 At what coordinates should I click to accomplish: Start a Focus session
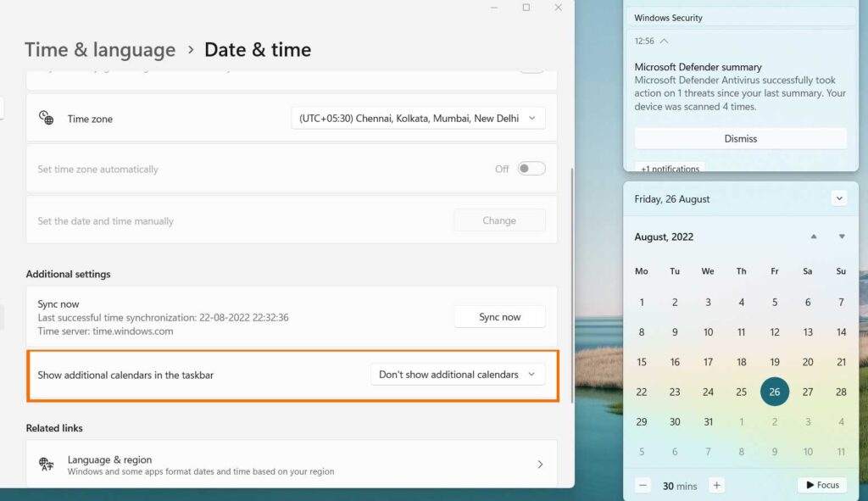tap(821, 485)
